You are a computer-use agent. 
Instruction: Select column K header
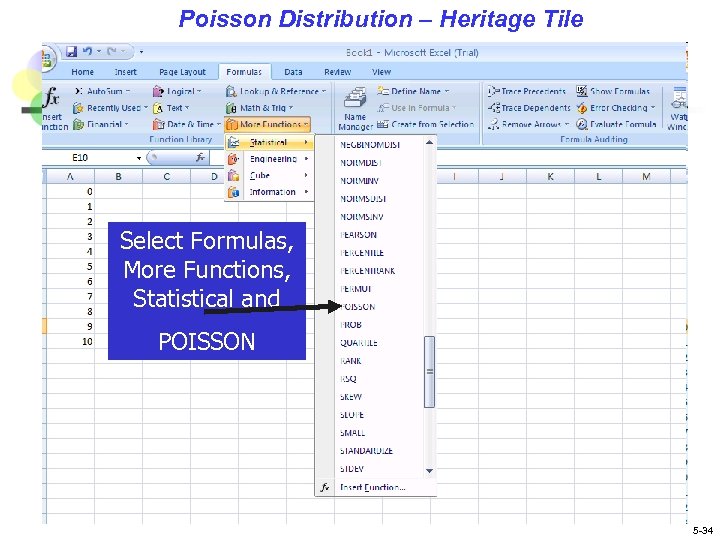(550, 176)
